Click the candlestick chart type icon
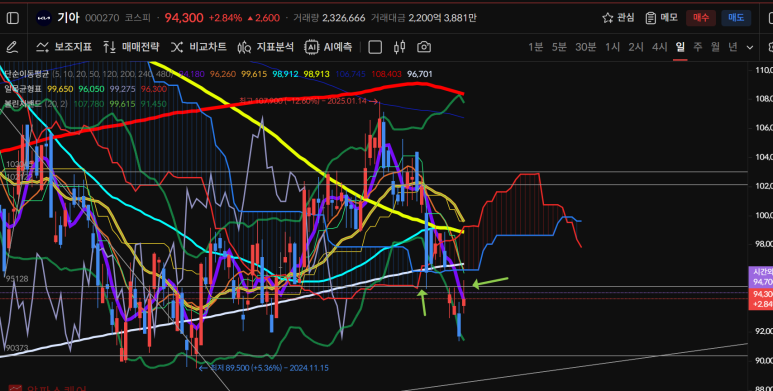The image size is (773, 391). point(400,47)
